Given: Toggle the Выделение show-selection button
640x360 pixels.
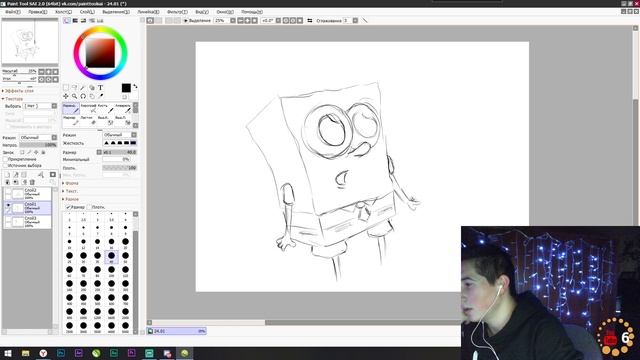Looking at the screenshot, I should coord(197,20).
